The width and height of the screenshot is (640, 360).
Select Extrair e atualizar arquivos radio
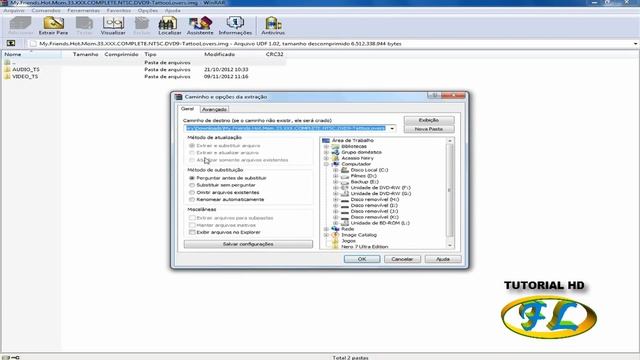pyautogui.click(x=192, y=153)
